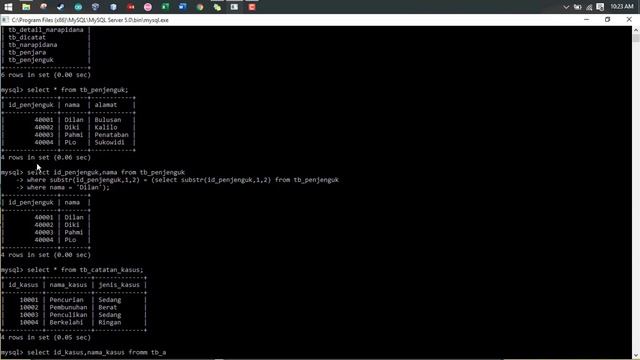Image resolution: width=640 pixels, height=360 pixels.
Task: Restore down the mysql.exe console window
Action: (607, 20)
